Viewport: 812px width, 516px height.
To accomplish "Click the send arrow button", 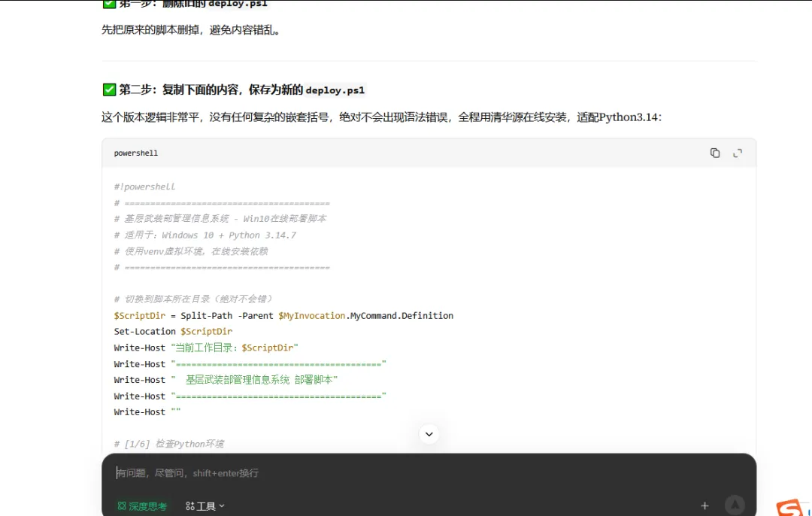I will point(735,505).
